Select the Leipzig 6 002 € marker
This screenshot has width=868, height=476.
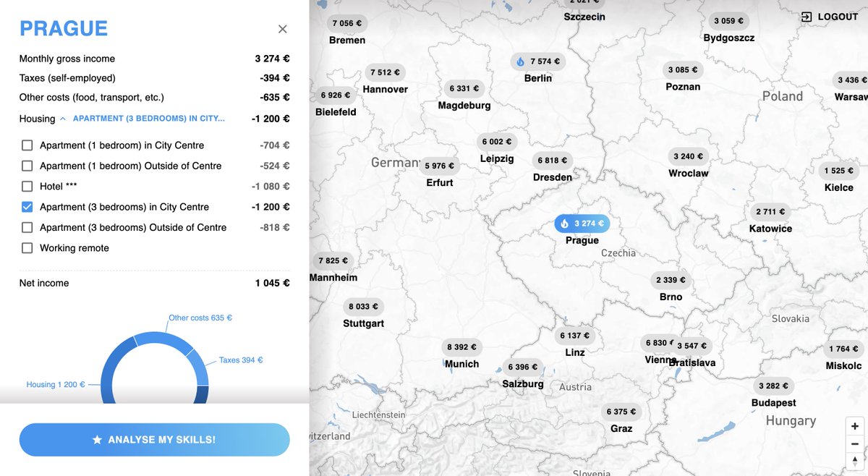click(497, 143)
